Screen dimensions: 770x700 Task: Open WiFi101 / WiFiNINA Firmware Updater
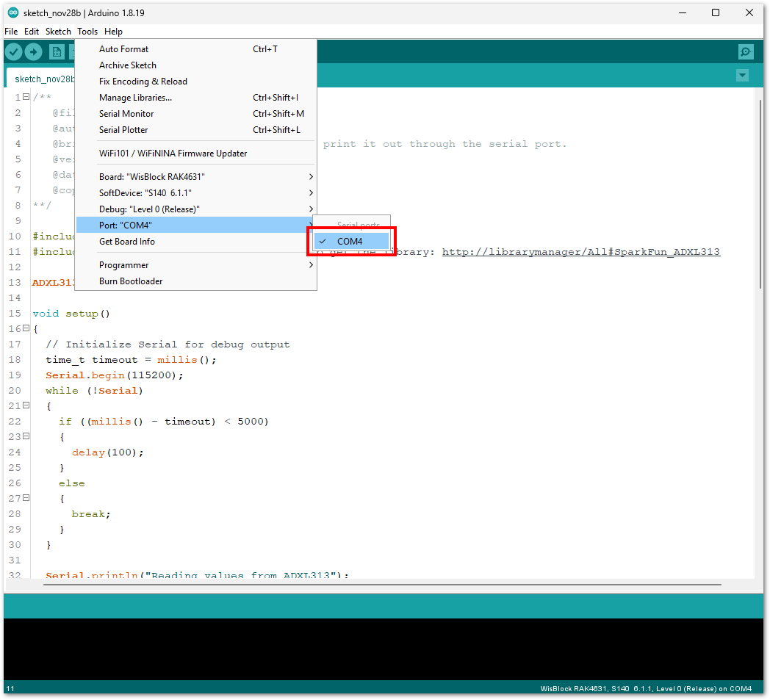pyautogui.click(x=195, y=154)
